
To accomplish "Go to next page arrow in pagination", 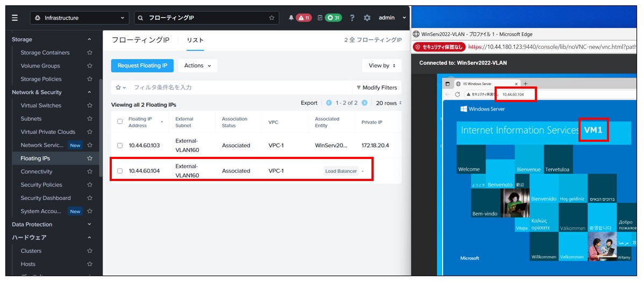I will [x=364, y=103].
